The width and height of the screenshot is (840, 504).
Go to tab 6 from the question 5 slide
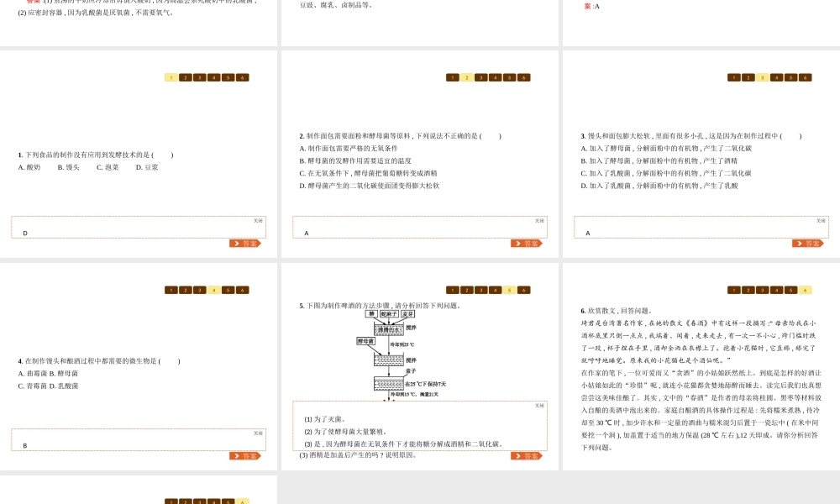pos(523,291)
